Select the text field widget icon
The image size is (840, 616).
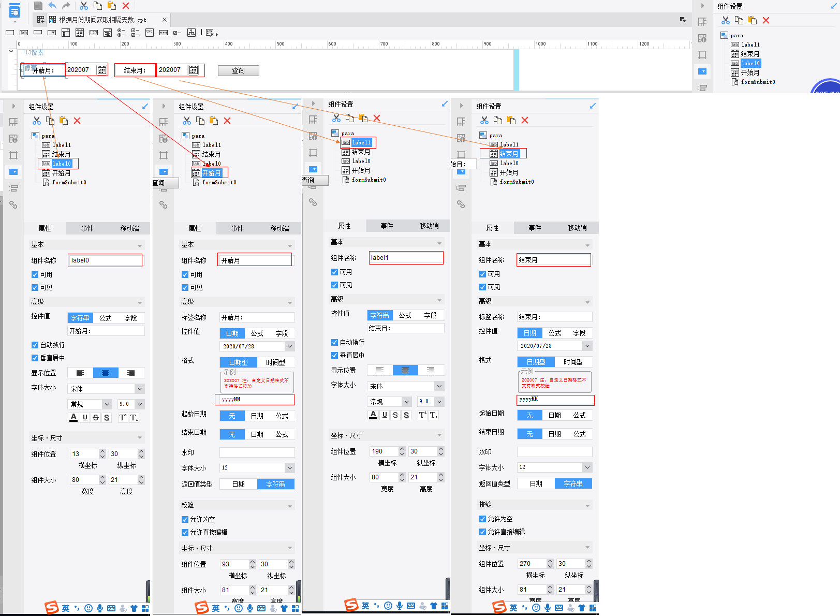click(10, 33)
